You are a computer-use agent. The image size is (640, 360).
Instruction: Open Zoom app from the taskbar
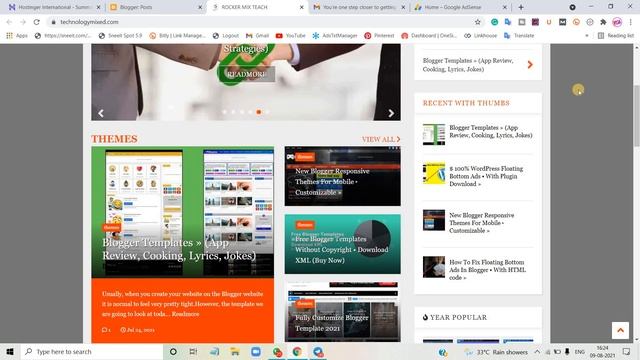[256, 351]
